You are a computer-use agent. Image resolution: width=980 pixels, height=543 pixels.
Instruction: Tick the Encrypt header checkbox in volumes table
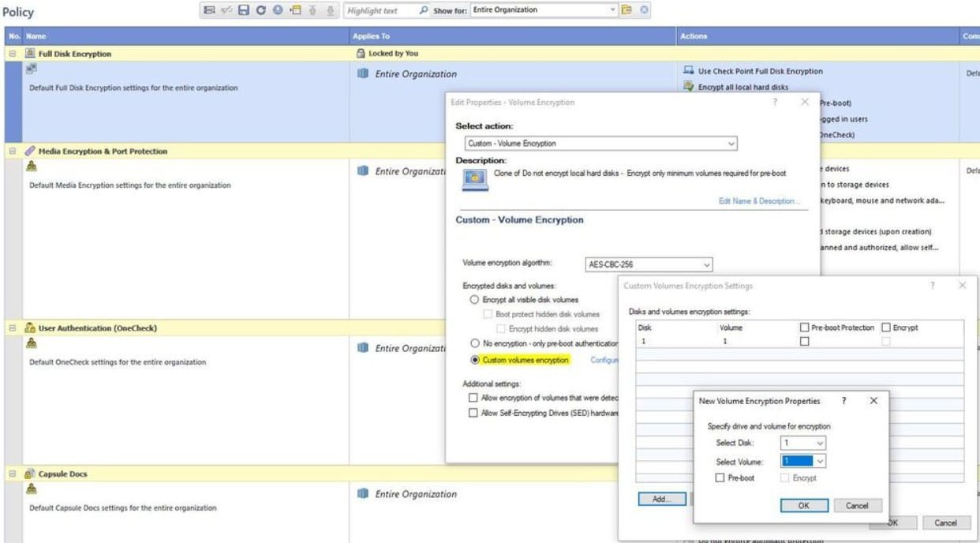[x=886, y=328]
